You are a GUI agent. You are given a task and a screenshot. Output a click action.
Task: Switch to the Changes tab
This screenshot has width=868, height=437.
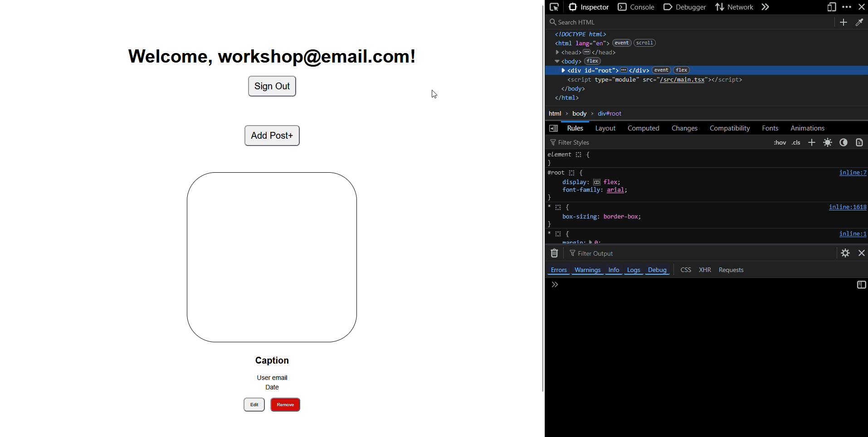[684, 128]
